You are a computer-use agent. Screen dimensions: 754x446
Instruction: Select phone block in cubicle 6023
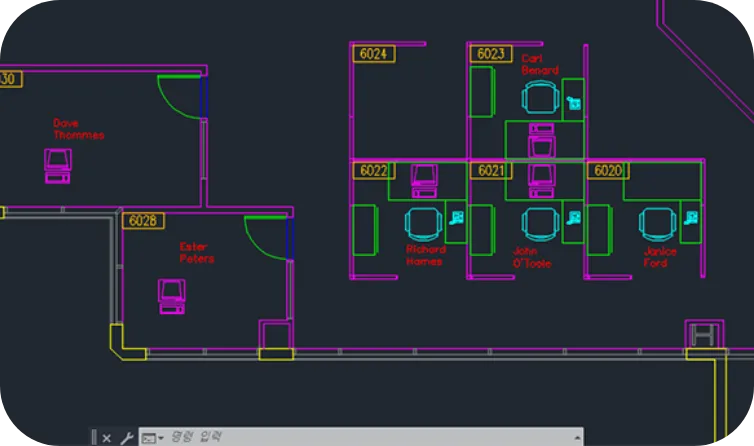(574, 103)
